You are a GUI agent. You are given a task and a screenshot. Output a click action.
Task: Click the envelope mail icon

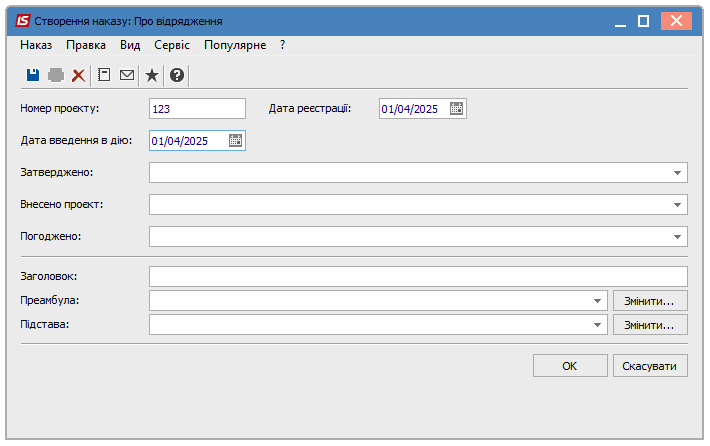[127, 75]
